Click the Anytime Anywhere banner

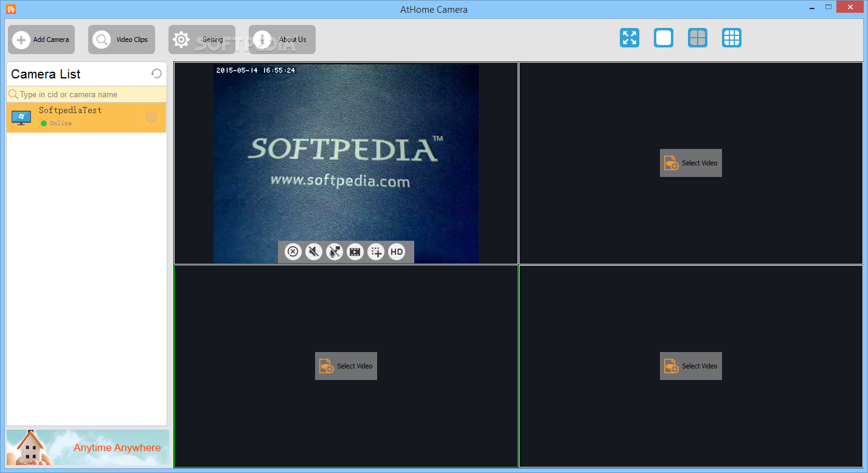point(88,447)
